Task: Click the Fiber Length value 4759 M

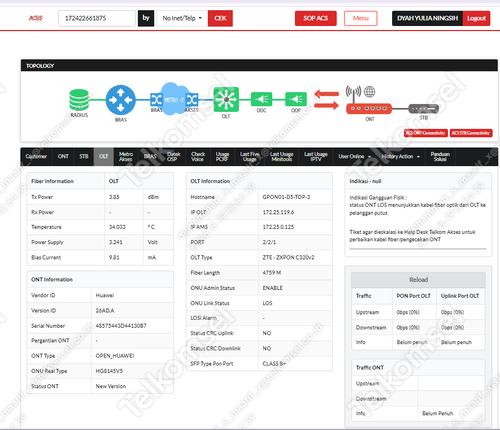Action: coord(272,273)
